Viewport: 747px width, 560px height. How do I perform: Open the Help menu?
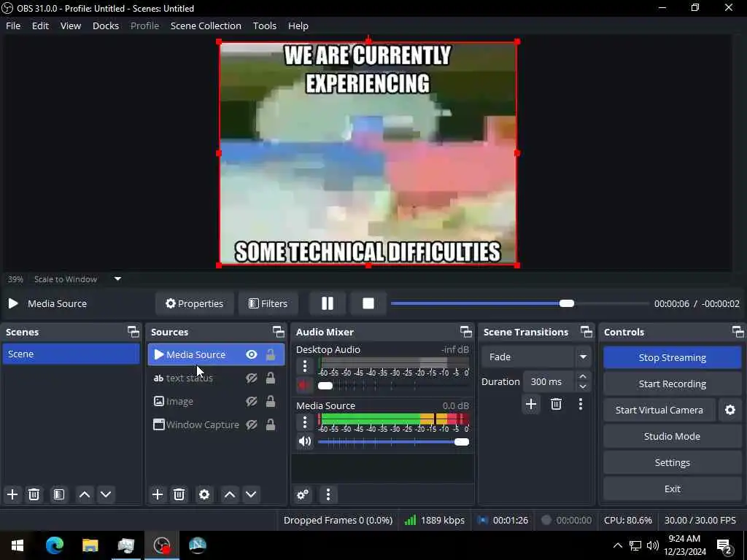tap(298, 26)
